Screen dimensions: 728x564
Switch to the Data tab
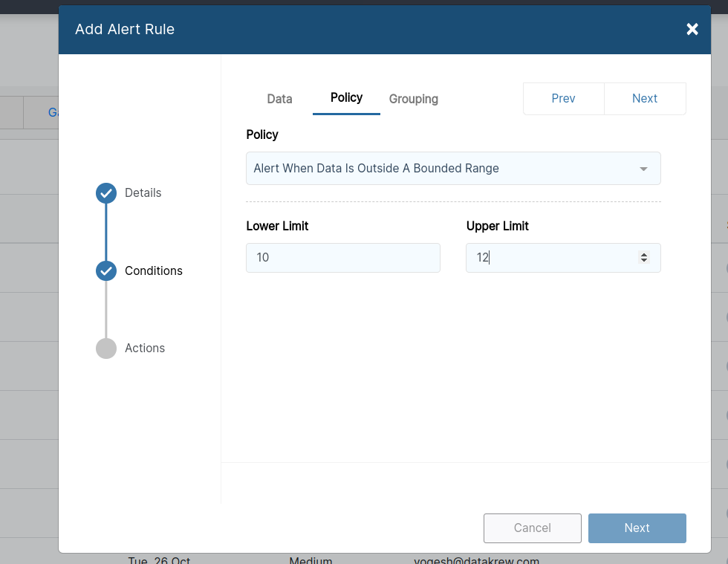(279, 98)
